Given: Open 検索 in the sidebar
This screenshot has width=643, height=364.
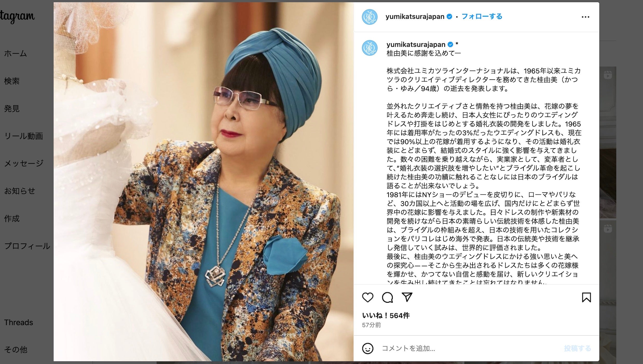Looking at the screenshot, I should [x=12, y=81].
